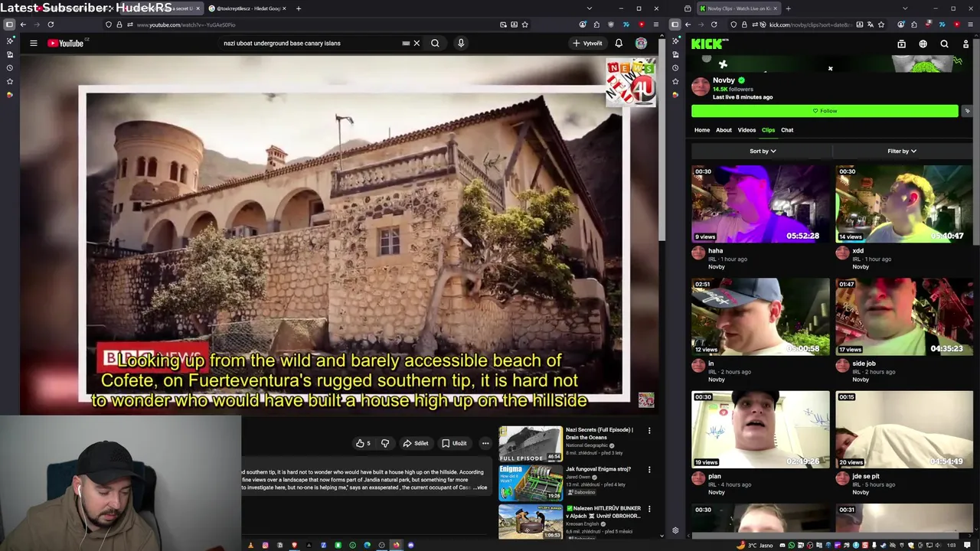Clear the YouTube search box text

pos(416,43)
